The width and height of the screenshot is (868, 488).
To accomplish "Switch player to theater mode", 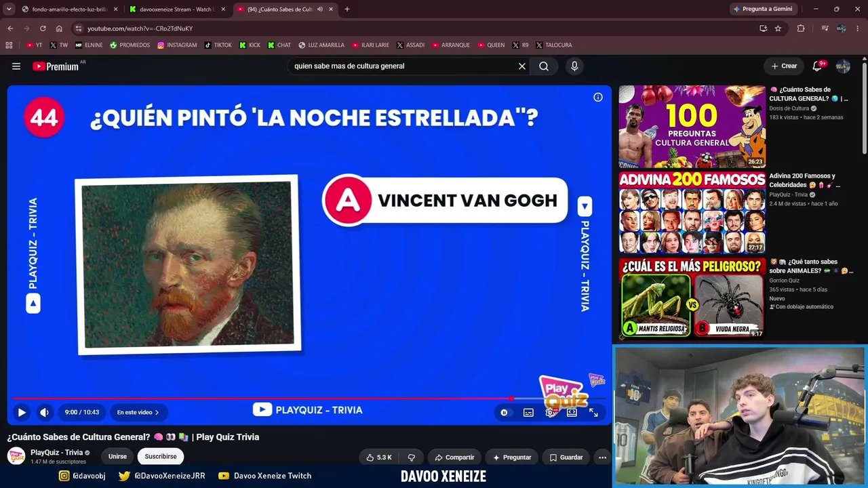I will 572,412.
